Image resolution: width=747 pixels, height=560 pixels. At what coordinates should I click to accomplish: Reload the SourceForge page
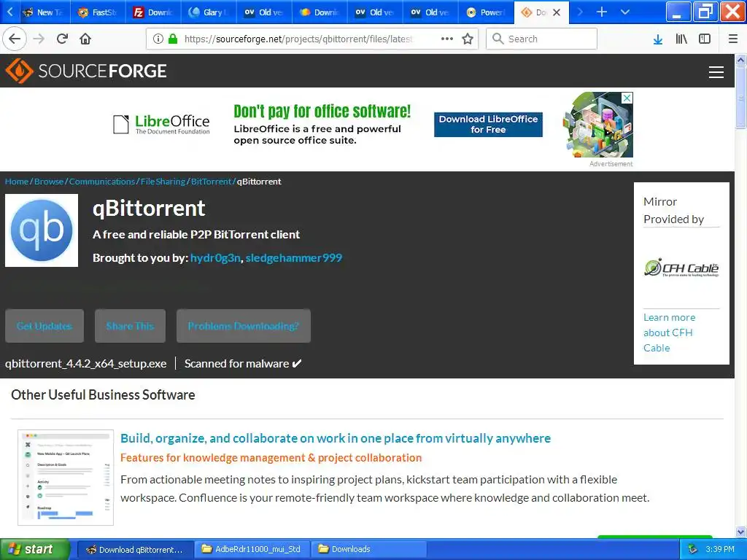[x=62, y=39]
